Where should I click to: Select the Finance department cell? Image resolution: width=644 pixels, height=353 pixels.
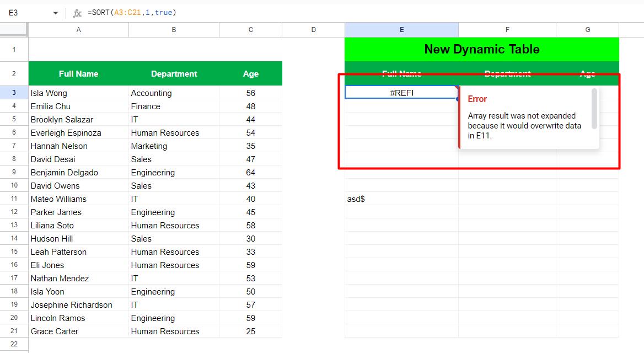tap(174, 106)
